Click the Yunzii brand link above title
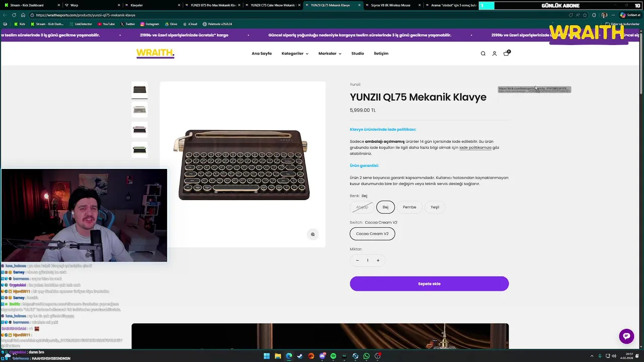644x362 pixels. [355, 84]
